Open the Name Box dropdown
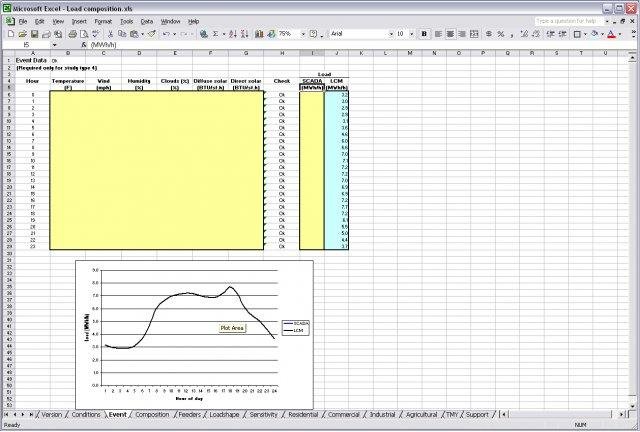This screenshot has height=432, width=640. [x=54, y=45]
